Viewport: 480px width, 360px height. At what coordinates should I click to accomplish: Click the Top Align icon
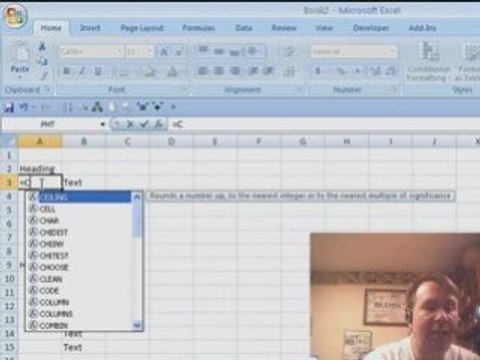pyautogui.click(x=203, y=51)
